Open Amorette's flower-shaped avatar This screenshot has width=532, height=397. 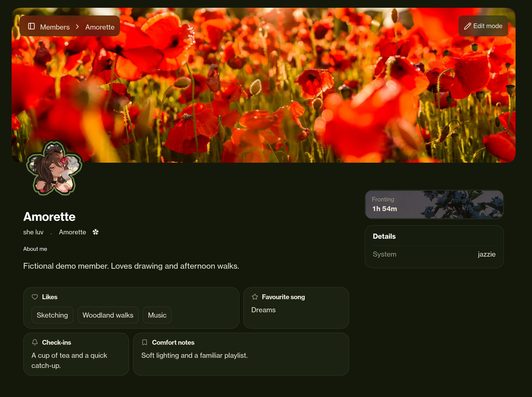click(x=54, y=168)
